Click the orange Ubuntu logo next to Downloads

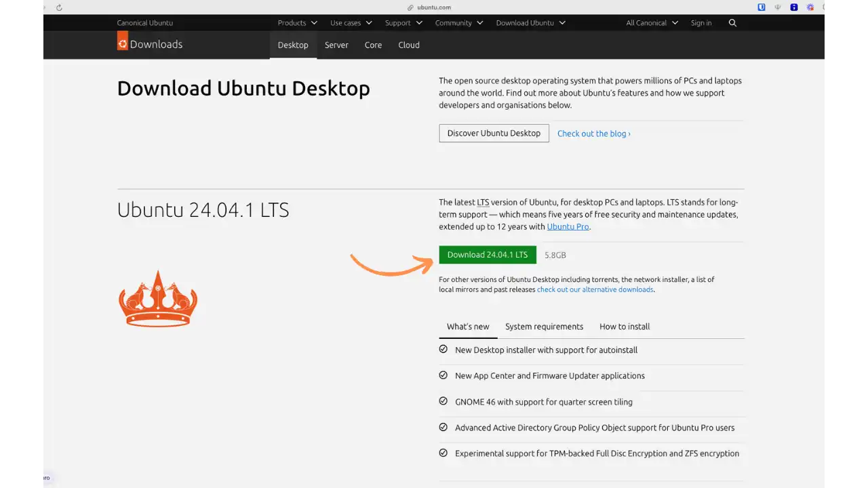121,42
